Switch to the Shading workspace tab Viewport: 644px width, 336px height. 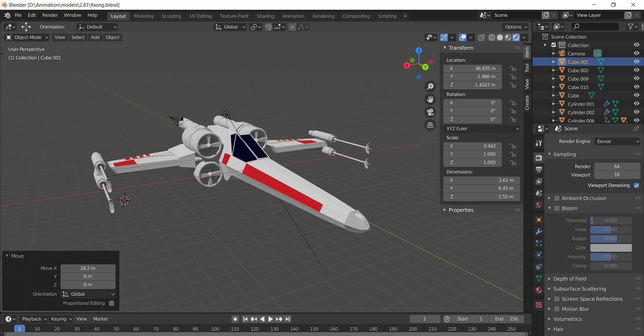[265, 16]
